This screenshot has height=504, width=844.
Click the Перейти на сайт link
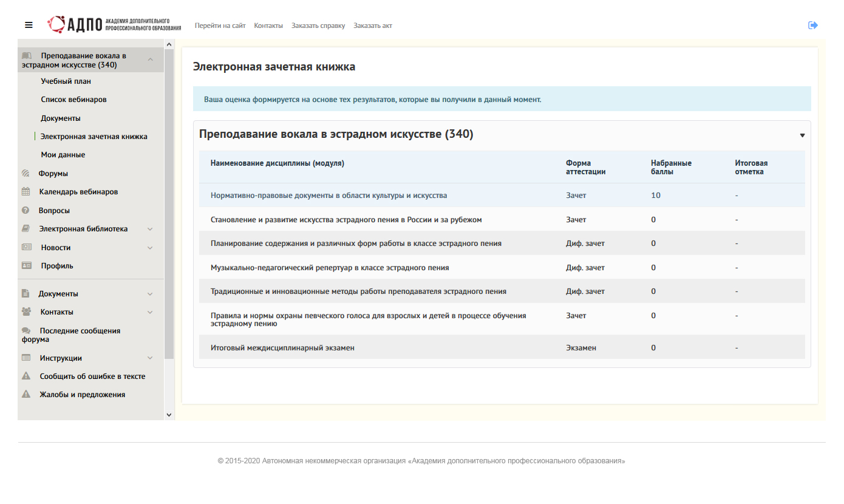220,26
